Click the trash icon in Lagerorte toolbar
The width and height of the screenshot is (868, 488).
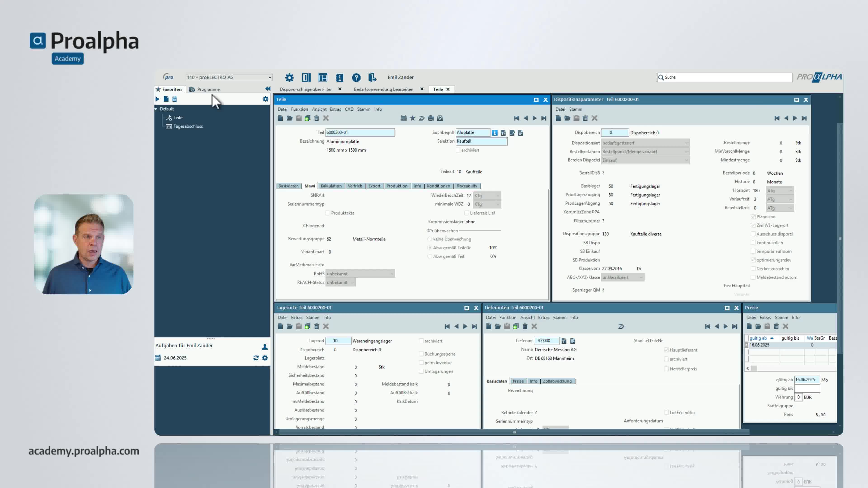(x=316, y=326)
